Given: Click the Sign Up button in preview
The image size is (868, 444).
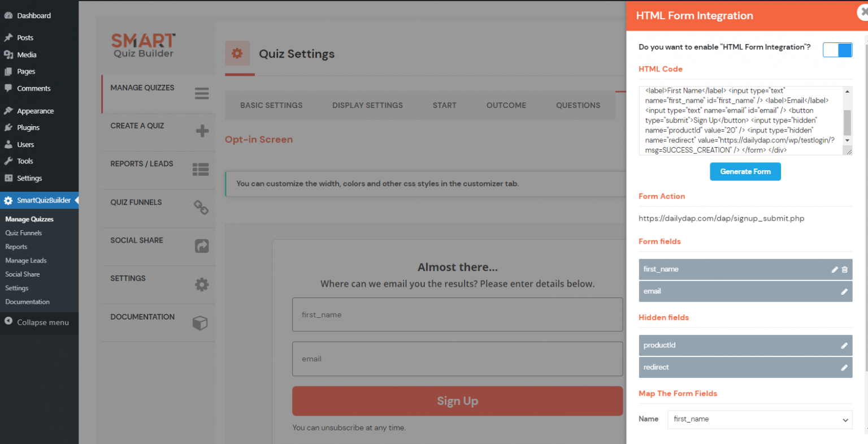Looking at the screenshot, I should 457,401.
